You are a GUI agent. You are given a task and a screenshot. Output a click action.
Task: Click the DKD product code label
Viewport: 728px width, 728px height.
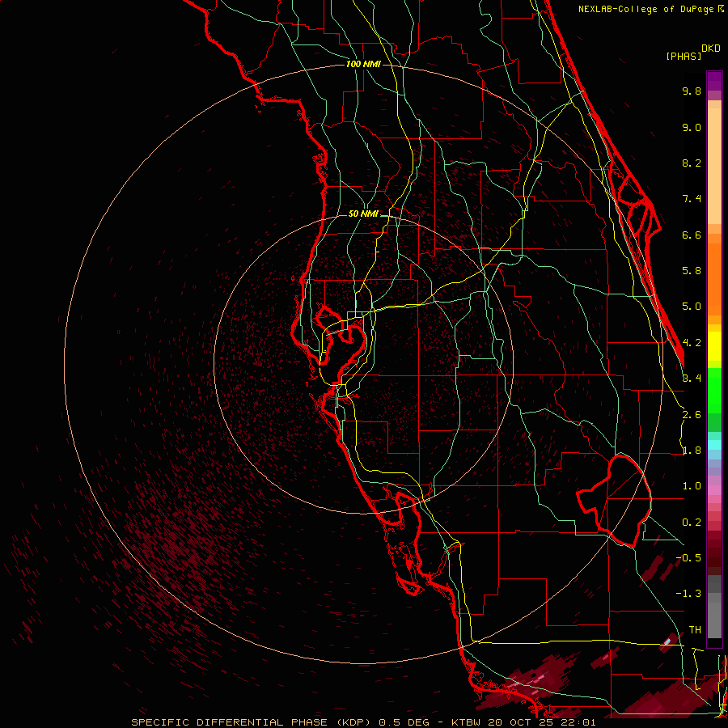pos(711,49)
